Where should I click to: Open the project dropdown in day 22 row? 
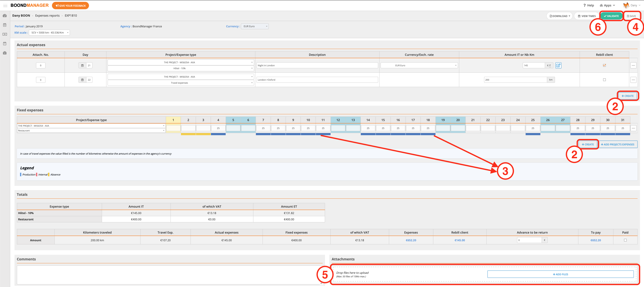(x=181, y=77)
